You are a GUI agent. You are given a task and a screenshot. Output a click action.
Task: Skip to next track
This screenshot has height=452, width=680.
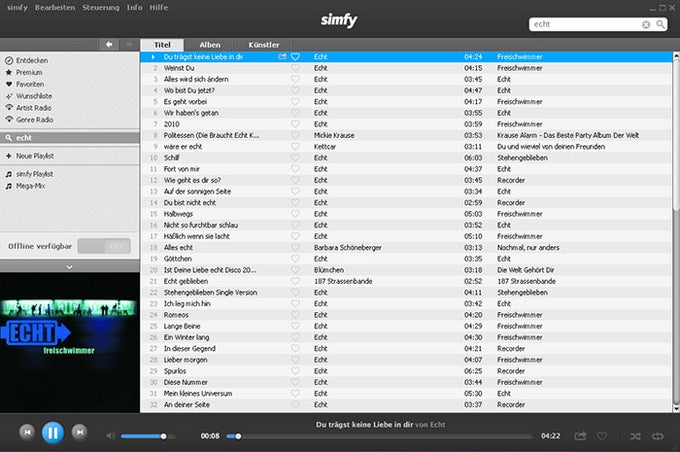79,432
